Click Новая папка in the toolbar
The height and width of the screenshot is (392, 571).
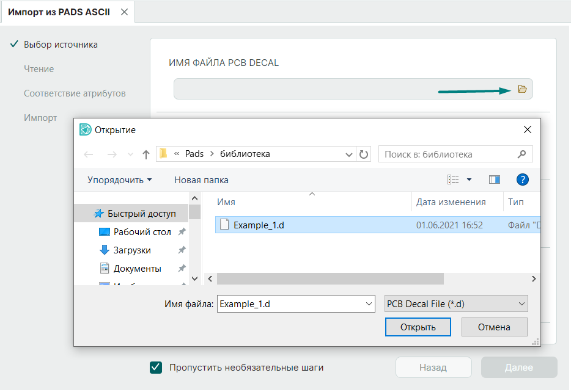pos(201,180)
